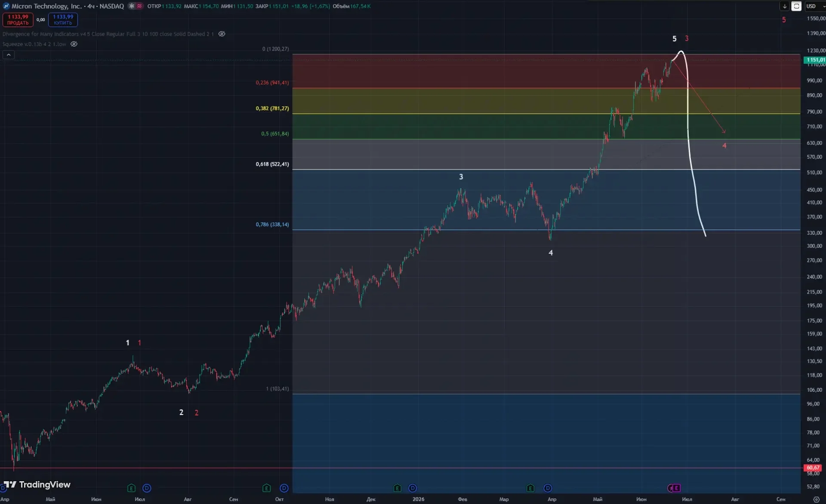
Task: Click the dividend D marker near Июл 2025
Action: (x=147, y=488)
